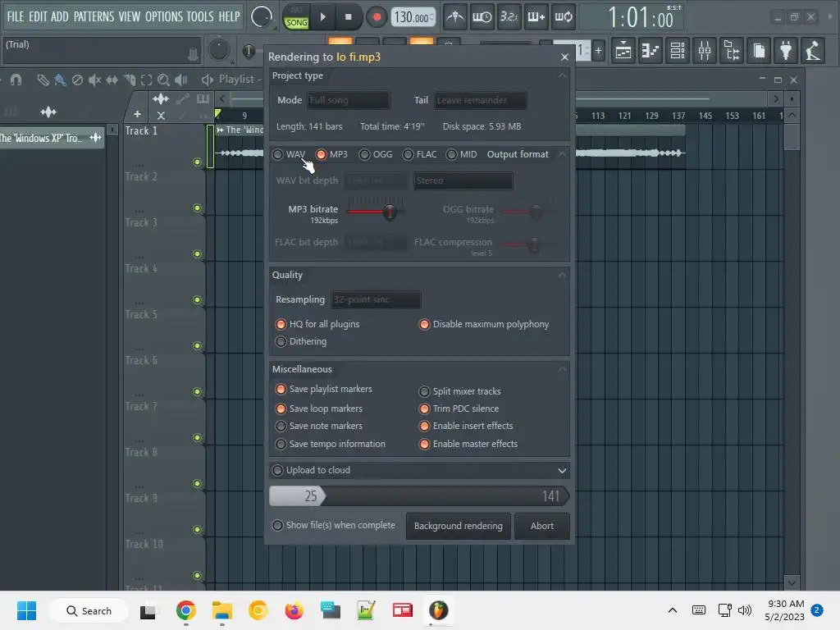840x630 pixels.
Task: Select the WAV output format
Action: tap(277, 154)
